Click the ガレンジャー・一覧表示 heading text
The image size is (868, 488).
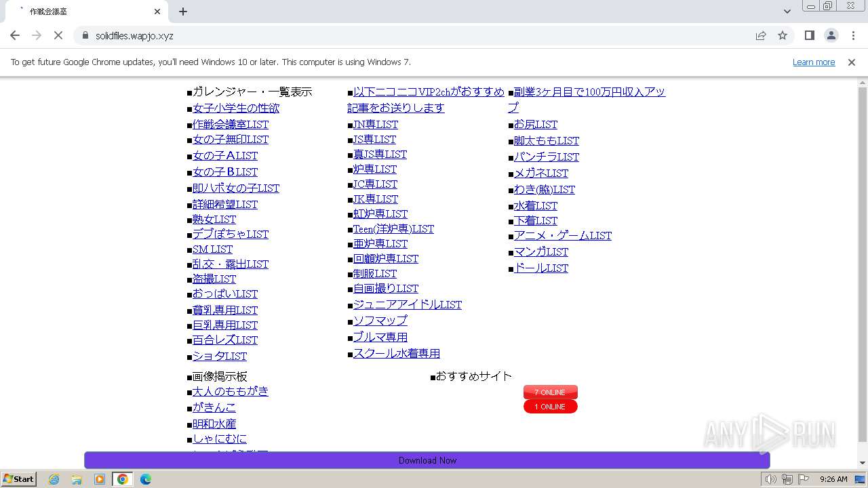pos(252,91)
